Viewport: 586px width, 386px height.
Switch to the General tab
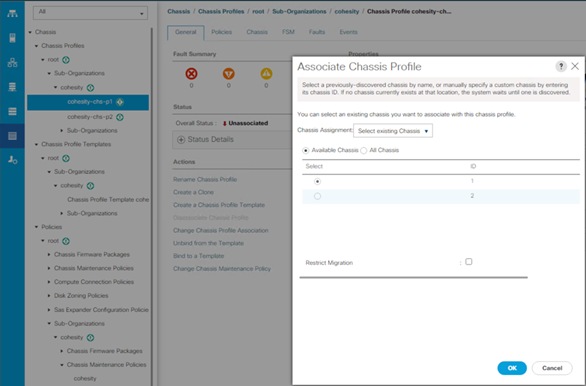pyautogui.click(x=185, y=32)
